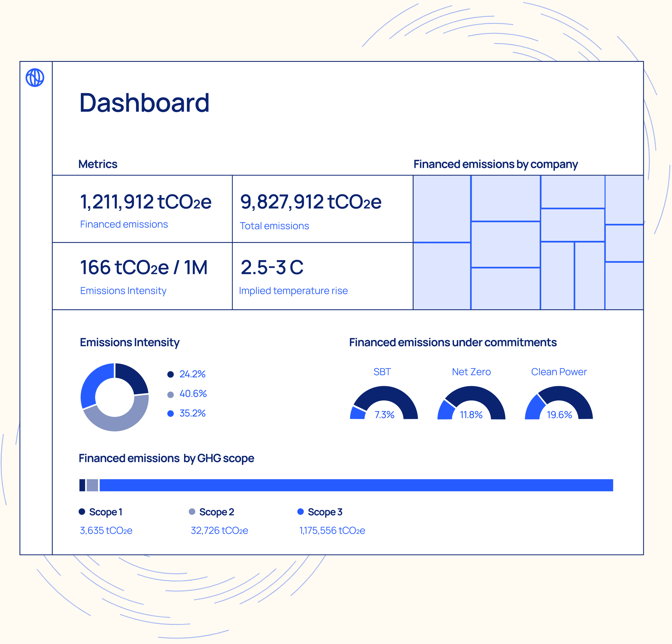Open the Total emissions metric card
This screenshot has width=672, height=644.
(322, 209)
